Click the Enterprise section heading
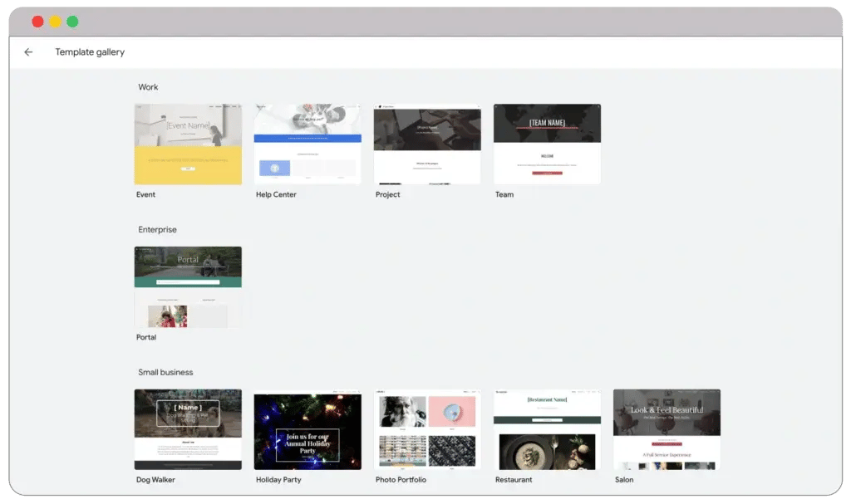This screenshot has height=504, width=851. 157,230
